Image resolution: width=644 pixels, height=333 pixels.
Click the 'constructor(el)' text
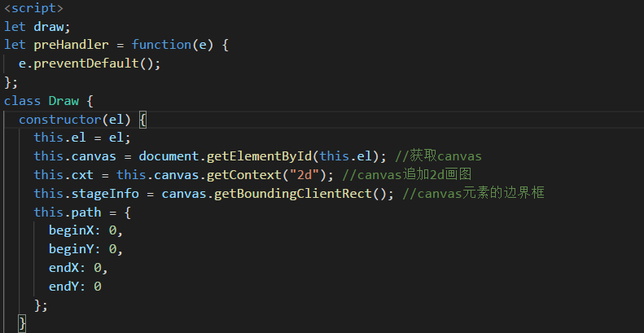pos(75,120)
